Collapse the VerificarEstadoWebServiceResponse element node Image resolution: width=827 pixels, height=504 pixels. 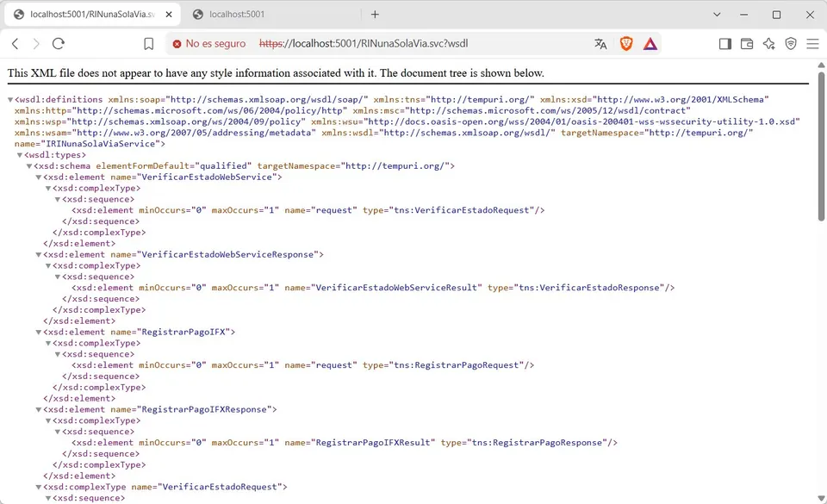39,255
